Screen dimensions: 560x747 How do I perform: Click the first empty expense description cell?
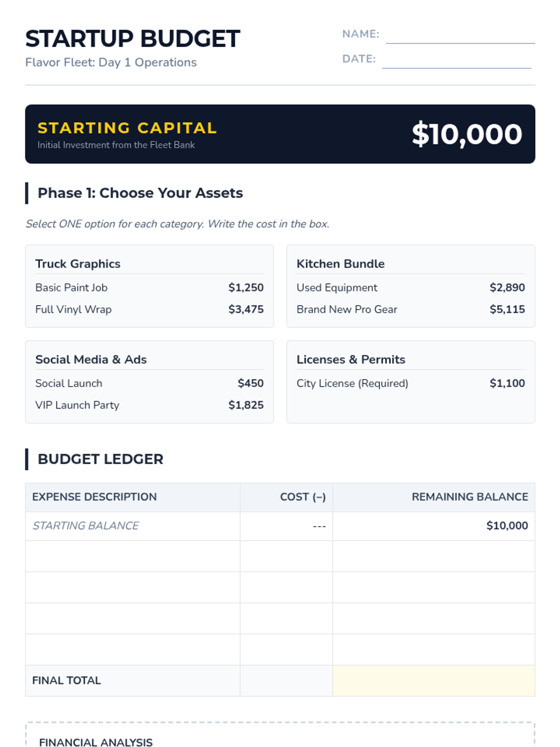pos(133,557)
